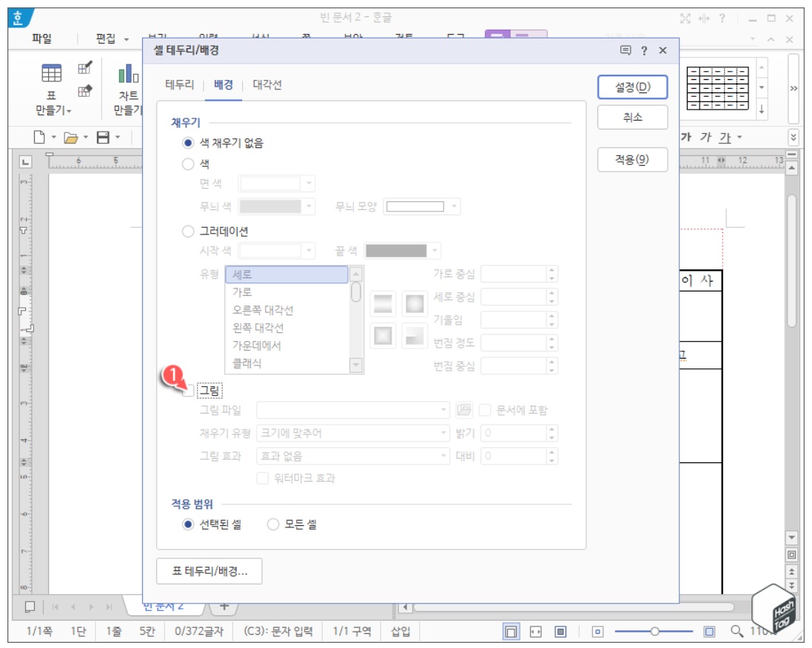Open the 표 만들기 dropdown arrow

(68, 111)
